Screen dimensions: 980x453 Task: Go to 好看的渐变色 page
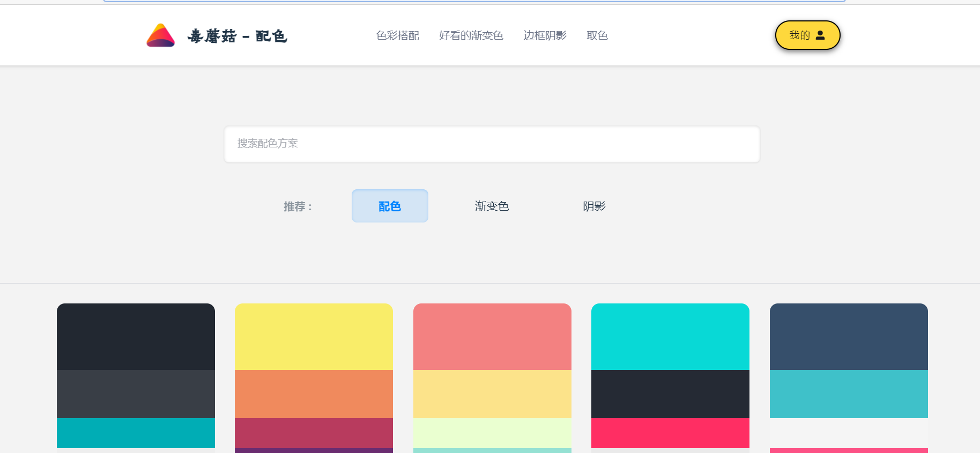tap(471, 35)
